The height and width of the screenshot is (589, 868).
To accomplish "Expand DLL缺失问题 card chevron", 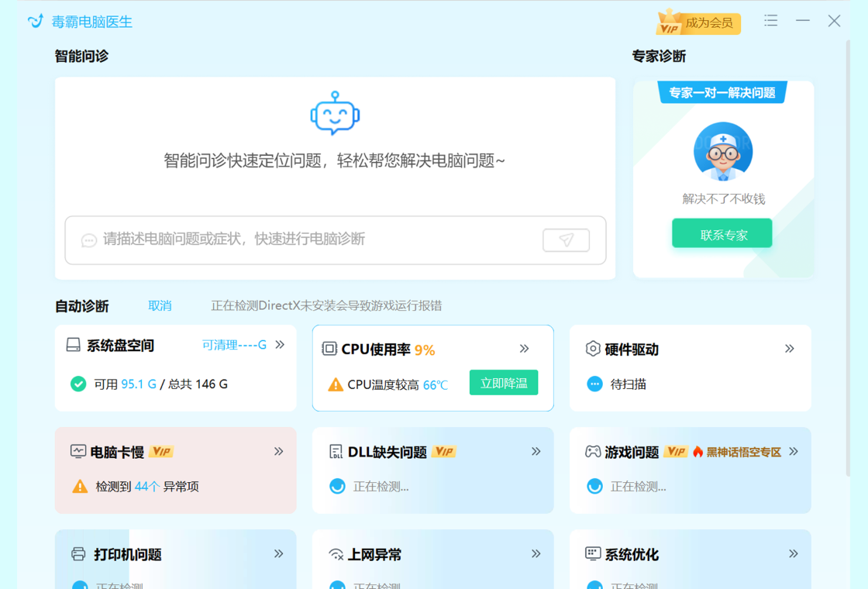I will point(536,451).
